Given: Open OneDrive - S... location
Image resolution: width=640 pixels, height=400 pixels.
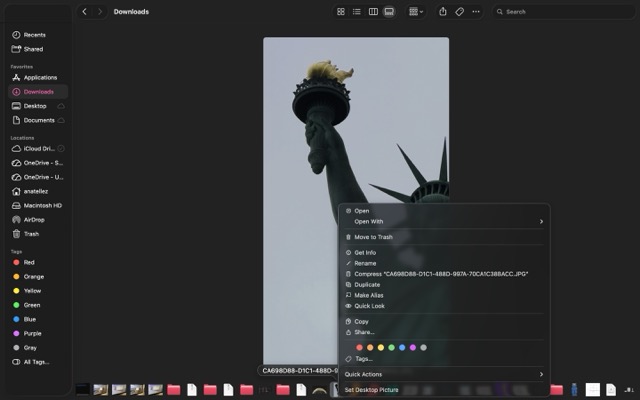Looking at the screenshot, I should tap(38, 163).
